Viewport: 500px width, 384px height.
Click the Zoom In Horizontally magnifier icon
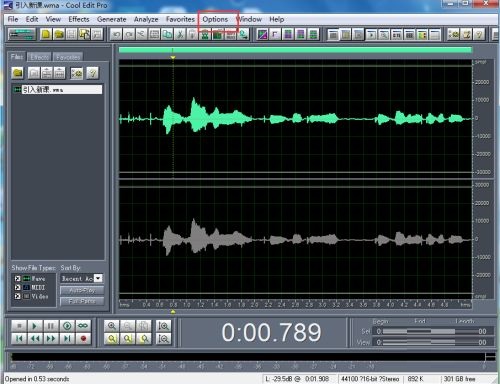point(112,326)
